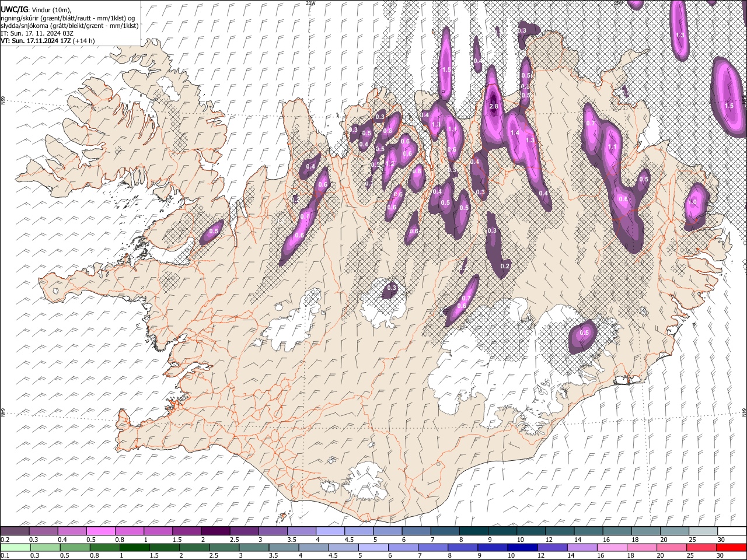Screen dimensions: 747x560
Task: Click the 2.8 precipitation value on map
Action: click(x=494, y=106)
